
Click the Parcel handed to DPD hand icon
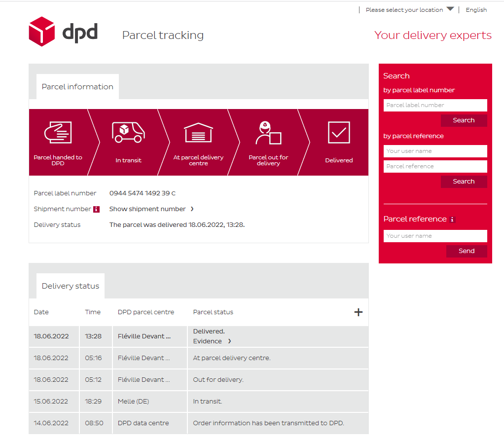coord(58,133)
